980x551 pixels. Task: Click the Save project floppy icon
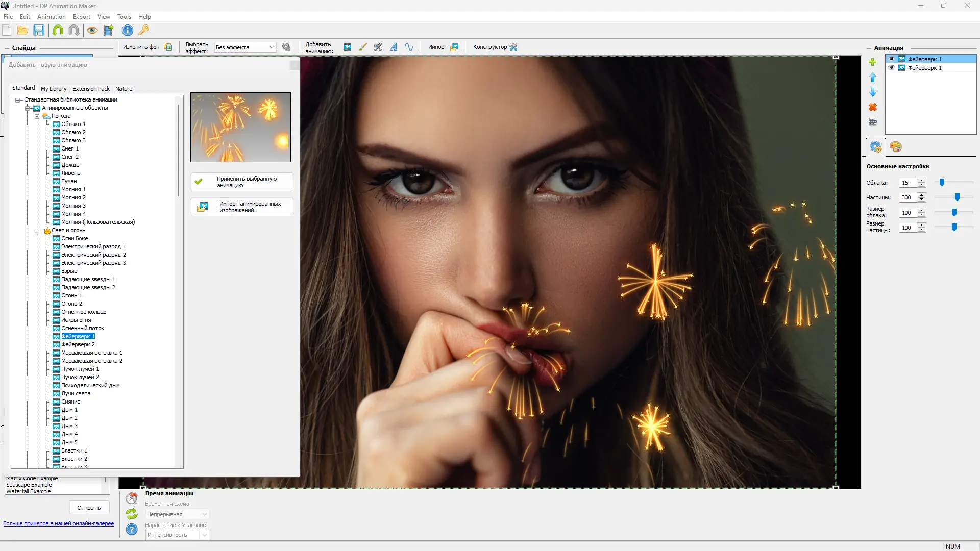coord(39,30)
